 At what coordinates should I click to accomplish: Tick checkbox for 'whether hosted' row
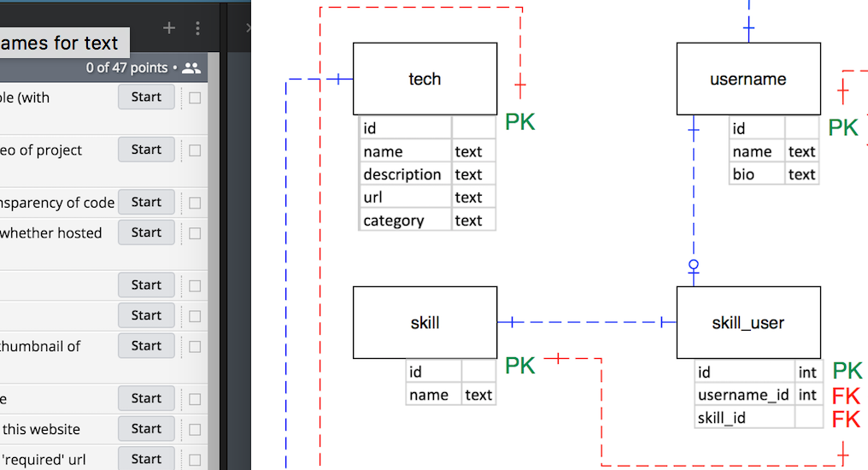click(195, 233)
